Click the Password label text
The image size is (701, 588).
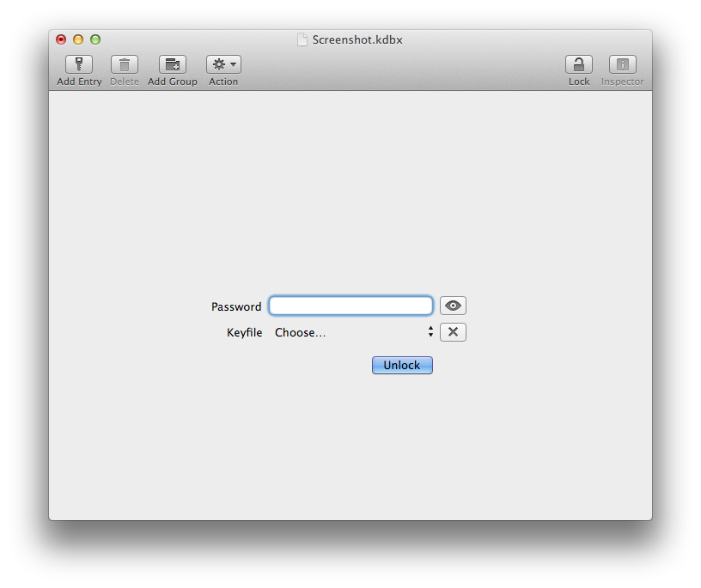point(236,306)
